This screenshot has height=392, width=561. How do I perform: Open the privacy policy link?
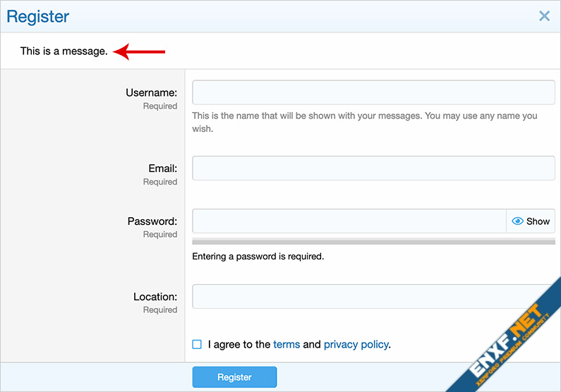[x=356, y=345]
